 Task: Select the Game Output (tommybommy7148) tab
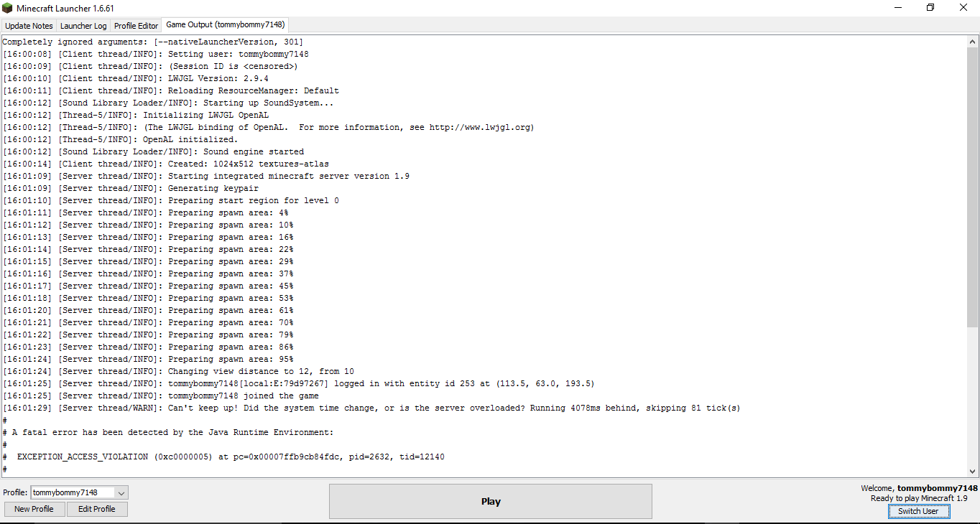(226, 24)
